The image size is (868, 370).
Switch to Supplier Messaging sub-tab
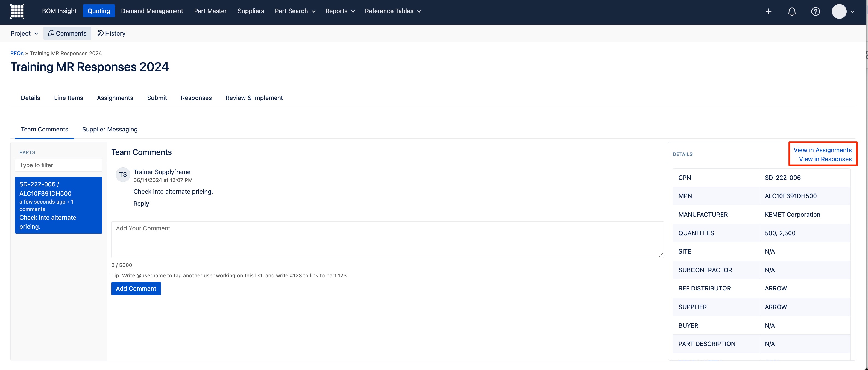point(110,130)
